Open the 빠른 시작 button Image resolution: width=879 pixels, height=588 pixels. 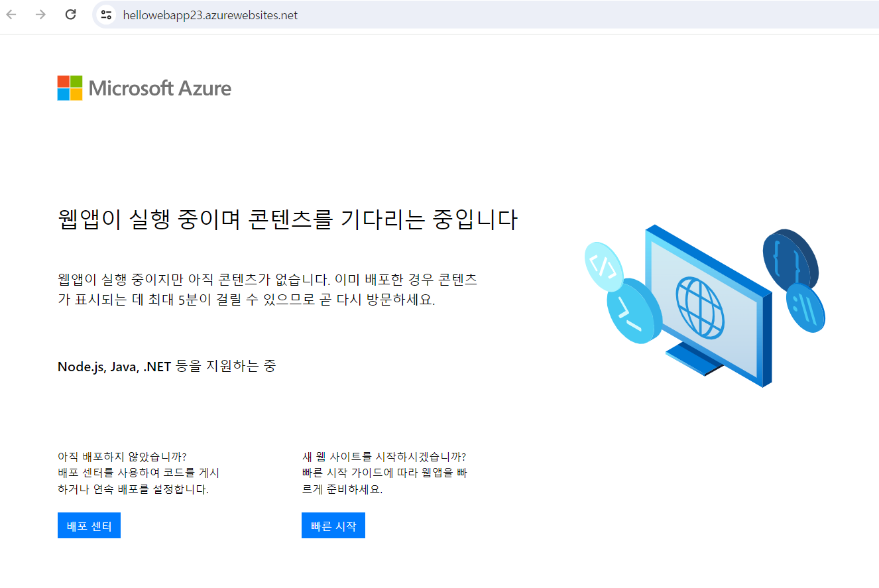pos(333,526)
